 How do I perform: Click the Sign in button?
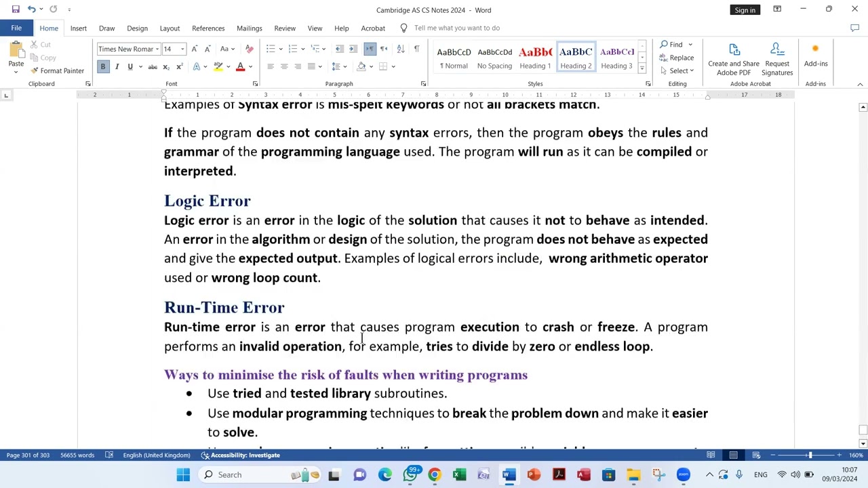tap(745, 9)
